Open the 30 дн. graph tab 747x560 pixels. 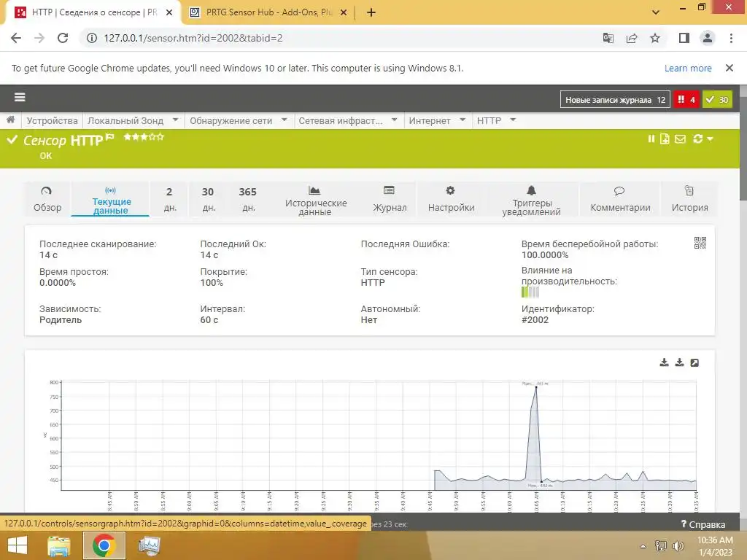[x=208, y=199]
